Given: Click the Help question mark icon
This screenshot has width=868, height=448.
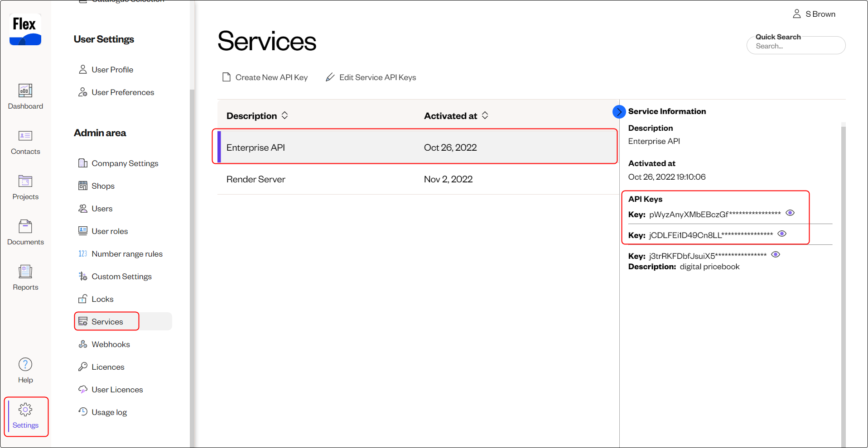Looking at the screenshot, I should 25,365.
